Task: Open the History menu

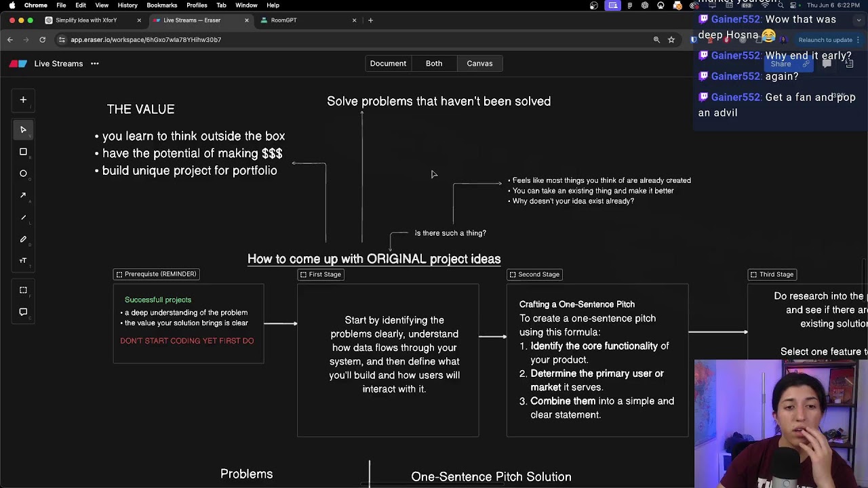Action: (127, 5)
